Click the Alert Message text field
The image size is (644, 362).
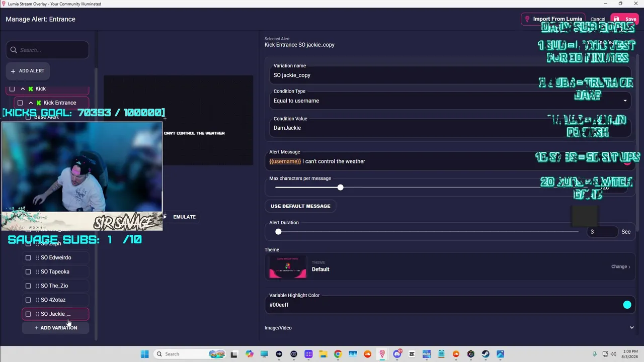450,161
